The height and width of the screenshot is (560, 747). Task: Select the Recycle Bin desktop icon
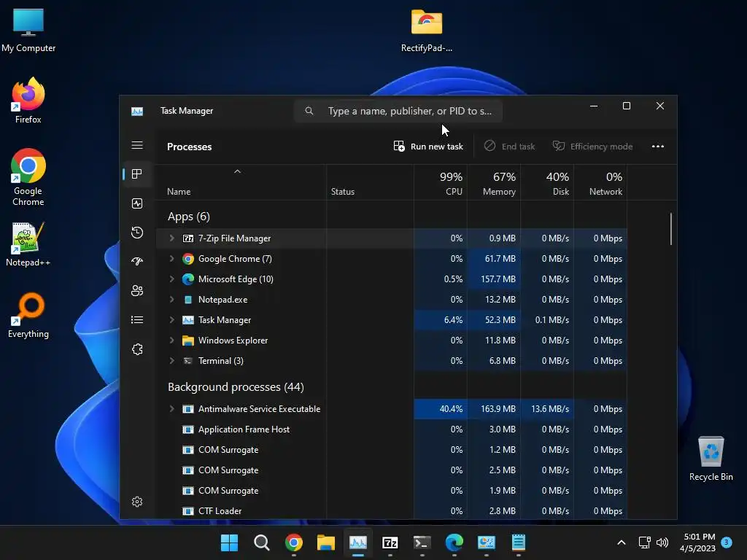point(711,459)
